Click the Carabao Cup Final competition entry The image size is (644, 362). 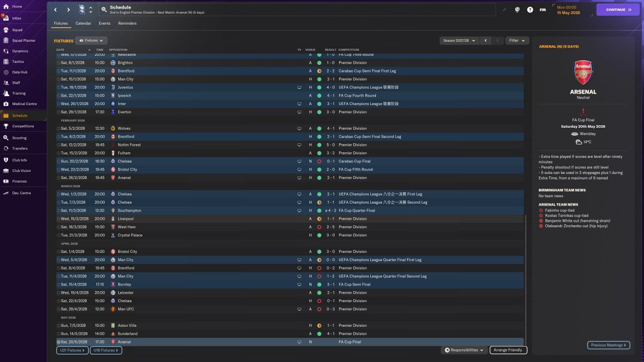(356, 161)
